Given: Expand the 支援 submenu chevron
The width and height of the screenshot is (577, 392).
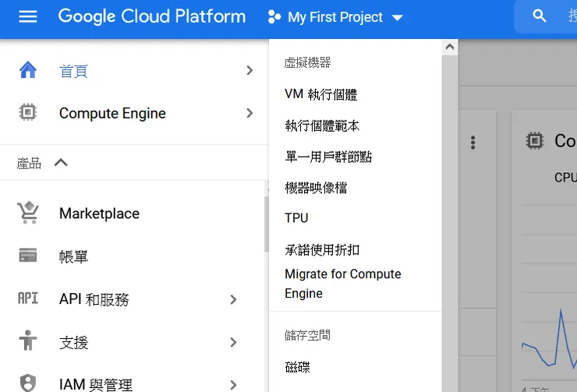Looking at the screenshot, I should click(233, 342).
